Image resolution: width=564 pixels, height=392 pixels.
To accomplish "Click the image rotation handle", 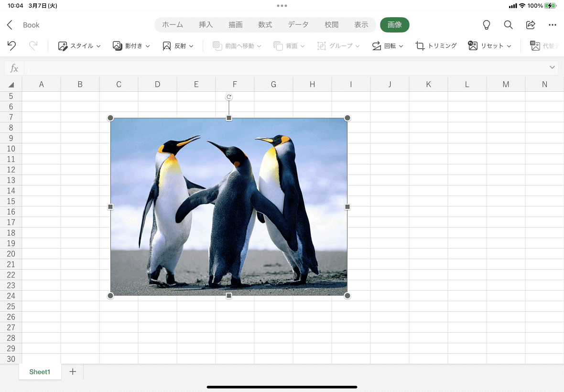I will [x=229, y=97].
